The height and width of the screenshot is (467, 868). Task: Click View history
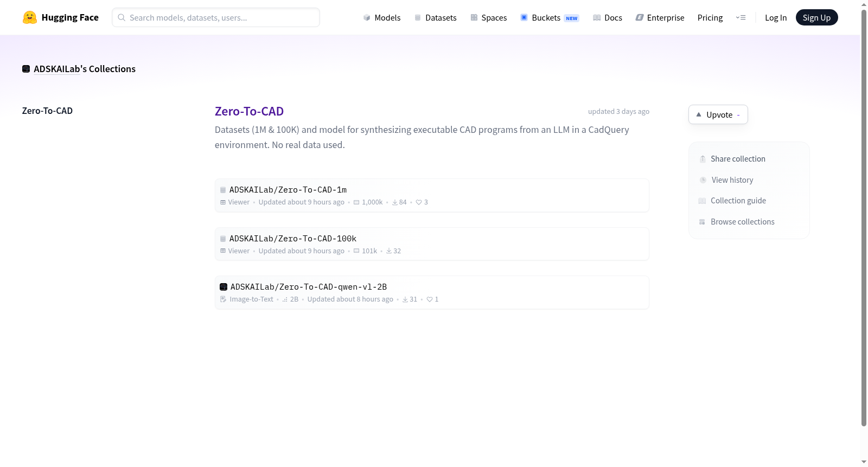(732, 180)
